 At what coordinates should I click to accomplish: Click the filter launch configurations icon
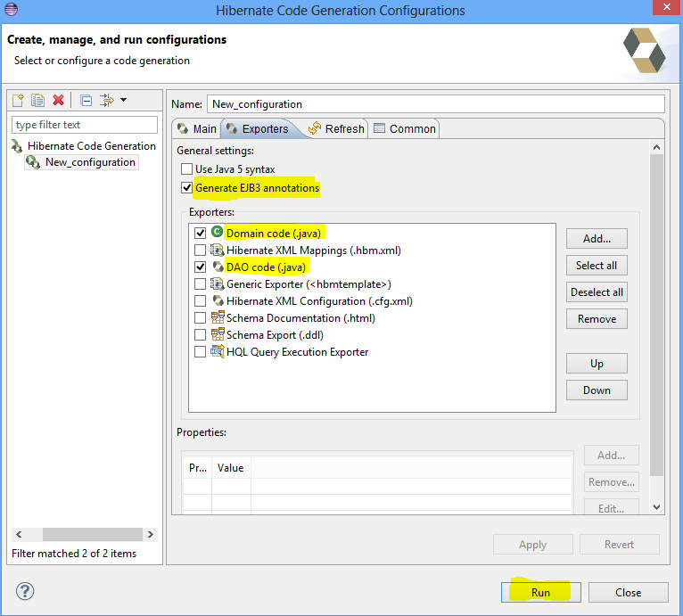coord(106,100)
